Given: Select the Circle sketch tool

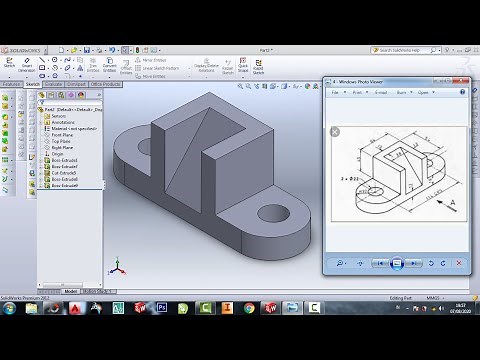Looking at the screenshot, I should [55, 60].
